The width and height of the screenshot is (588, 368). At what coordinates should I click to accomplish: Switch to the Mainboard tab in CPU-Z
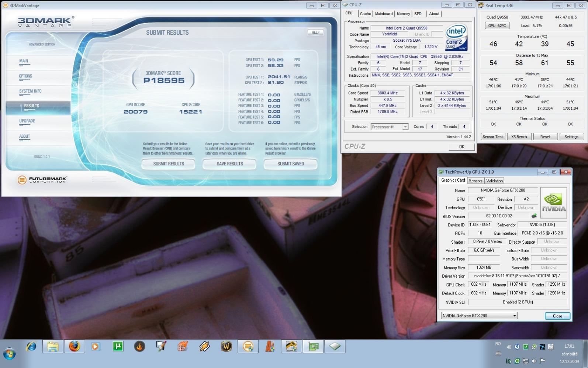[x=384, y=14]
